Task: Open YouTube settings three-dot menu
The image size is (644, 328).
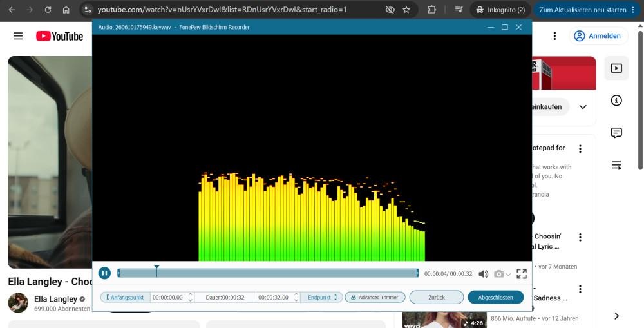Action: (x=554, y=35)
